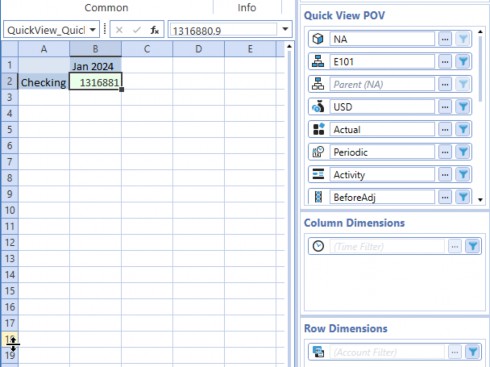Image resolution: width=490 pixels, height=367 pixels.
Task: Toggle the filter funnel for Parent (NA)
Action: point(463,84)
